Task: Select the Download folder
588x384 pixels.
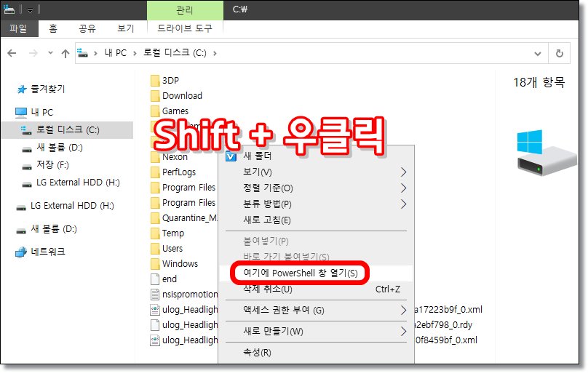Action: point(182,96)
